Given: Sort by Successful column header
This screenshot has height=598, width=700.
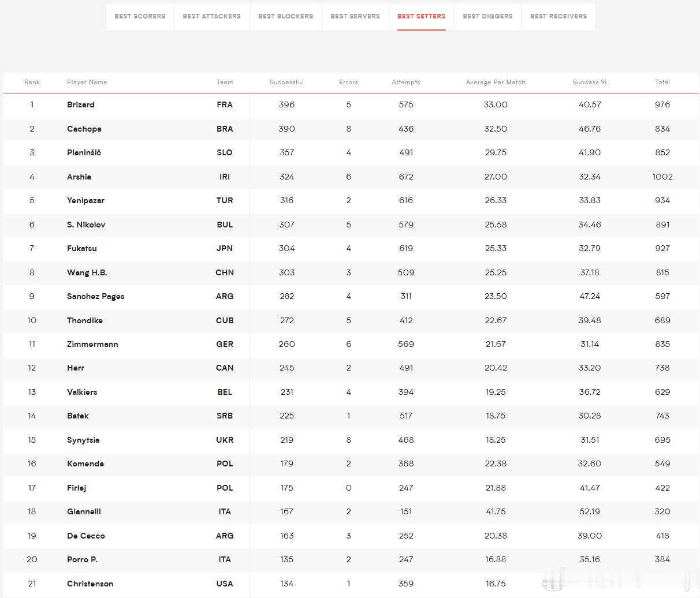Looking at the screenshot, I should pyautogui.click(x=286, y=82).
